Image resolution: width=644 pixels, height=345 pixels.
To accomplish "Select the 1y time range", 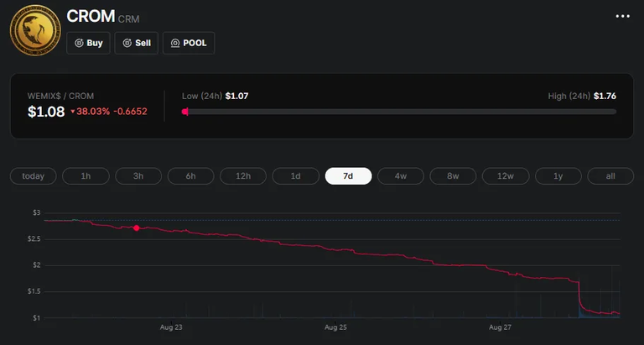I will pyautogui.click(x=558, y=176).
